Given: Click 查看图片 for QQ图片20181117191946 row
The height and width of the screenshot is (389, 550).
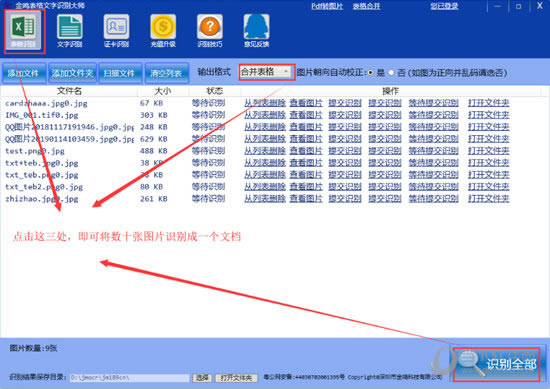Looking at the screenshot, I should [306, 127].
